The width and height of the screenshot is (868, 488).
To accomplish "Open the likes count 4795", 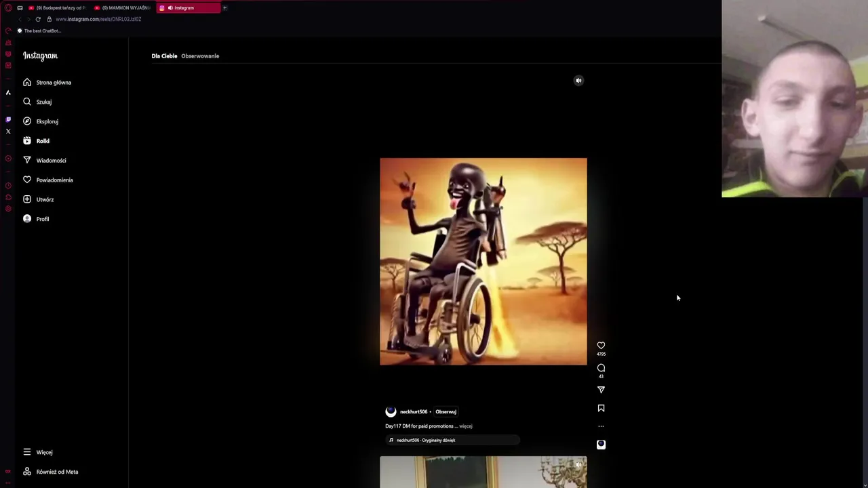I will pos(601,354).
